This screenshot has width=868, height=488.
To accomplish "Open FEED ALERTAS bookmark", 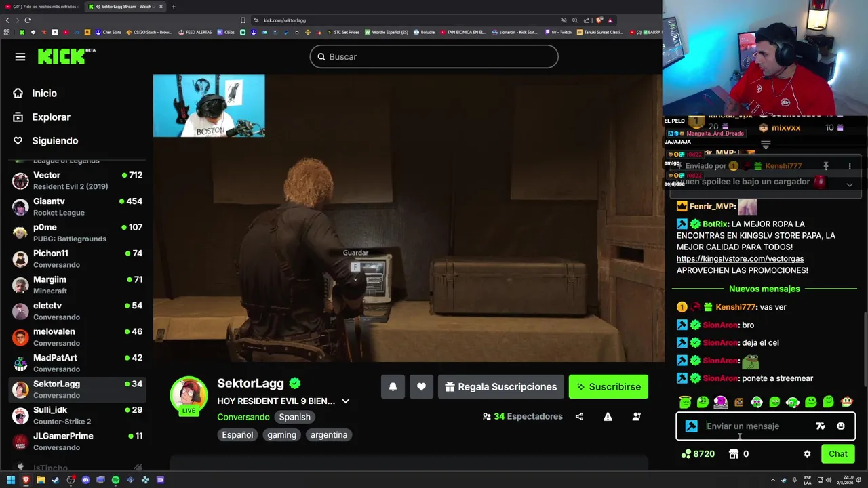I will click(195, 32).
